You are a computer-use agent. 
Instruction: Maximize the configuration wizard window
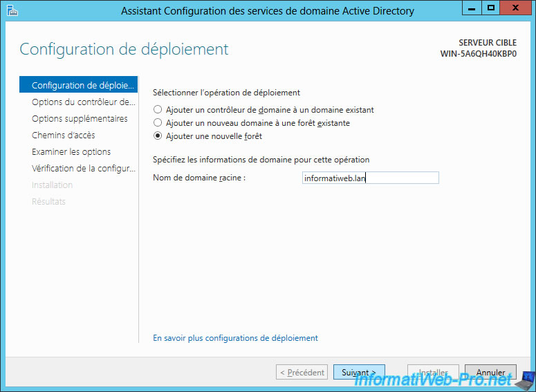pyautogui.click(x=491, y=9)
